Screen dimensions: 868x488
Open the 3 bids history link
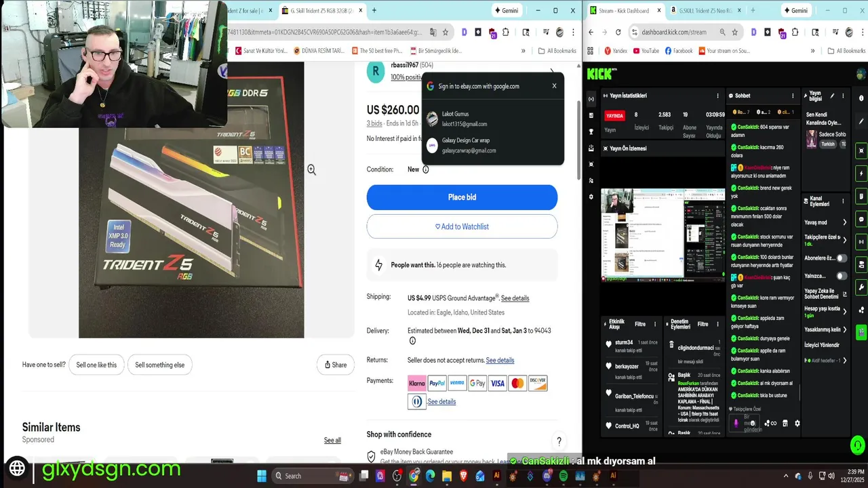click(374, 123)
